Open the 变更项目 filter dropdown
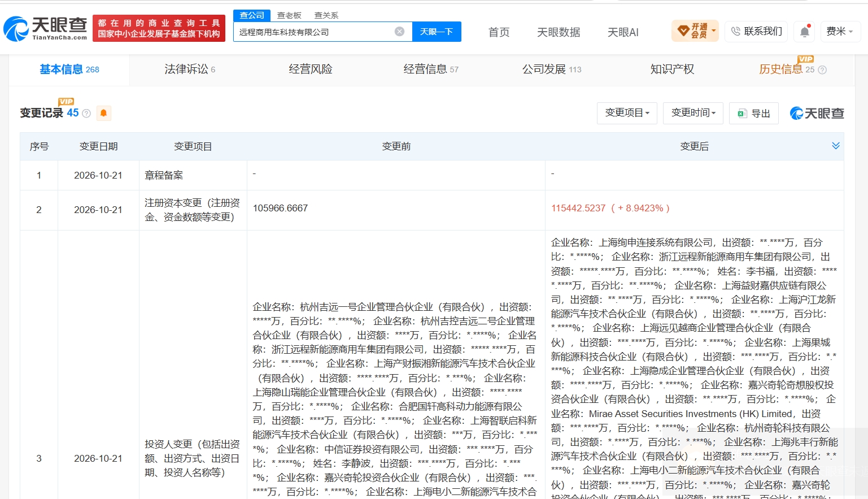The height and width of the screenshot is (499, 868). (x=627, y=113)
